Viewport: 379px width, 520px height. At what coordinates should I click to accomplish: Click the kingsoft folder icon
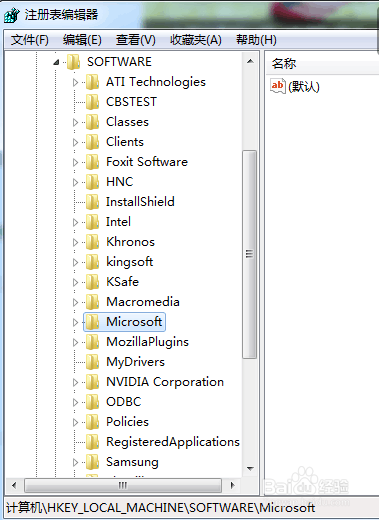(92, 262)
